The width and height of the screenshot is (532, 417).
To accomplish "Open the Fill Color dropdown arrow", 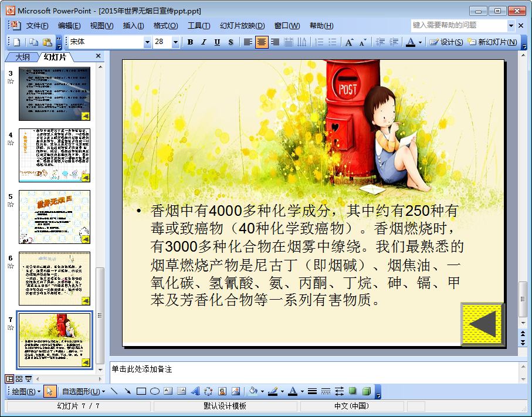I will 262,392.
